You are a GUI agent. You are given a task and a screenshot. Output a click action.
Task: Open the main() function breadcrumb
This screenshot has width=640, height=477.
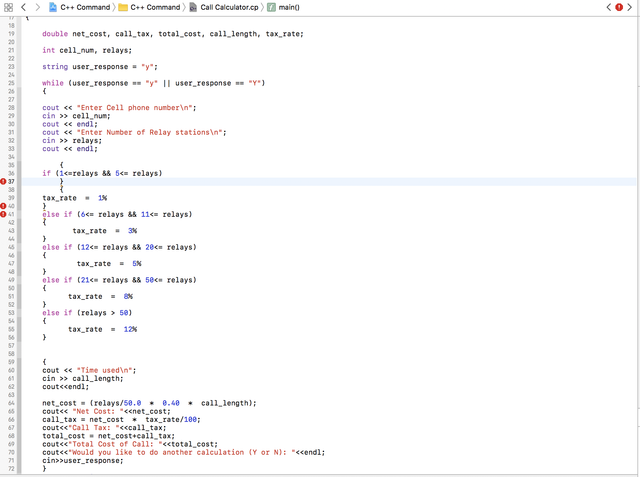click(x=284, y=7)
